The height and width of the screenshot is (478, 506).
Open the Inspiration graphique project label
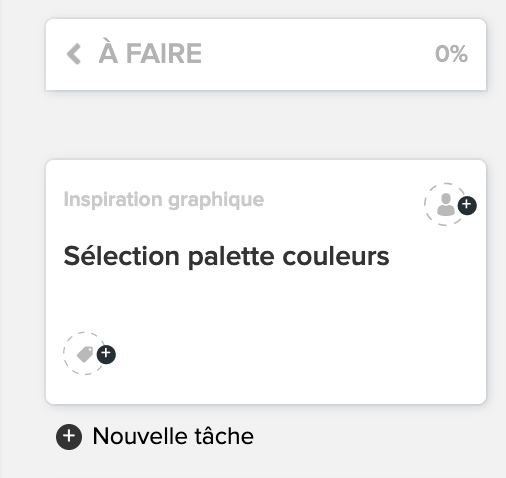click(x=164, y=200)
